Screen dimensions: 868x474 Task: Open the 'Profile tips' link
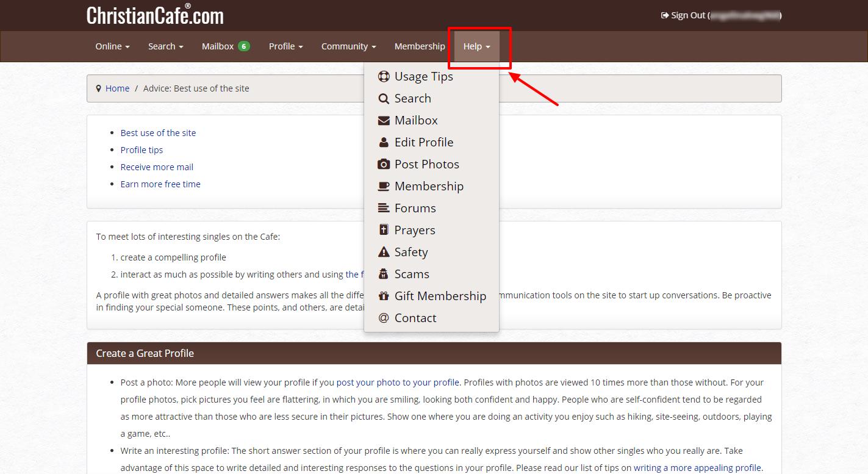[x=142, y=150]
